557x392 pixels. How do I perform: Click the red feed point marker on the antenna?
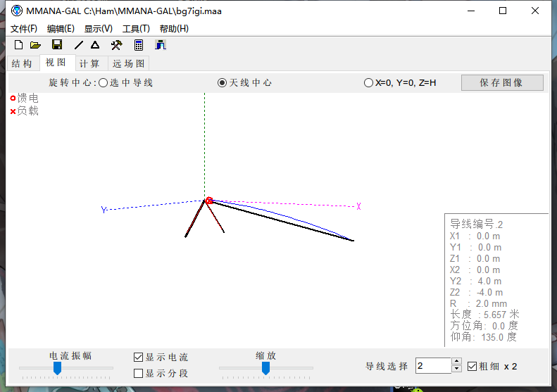click(x=209, y=201)
